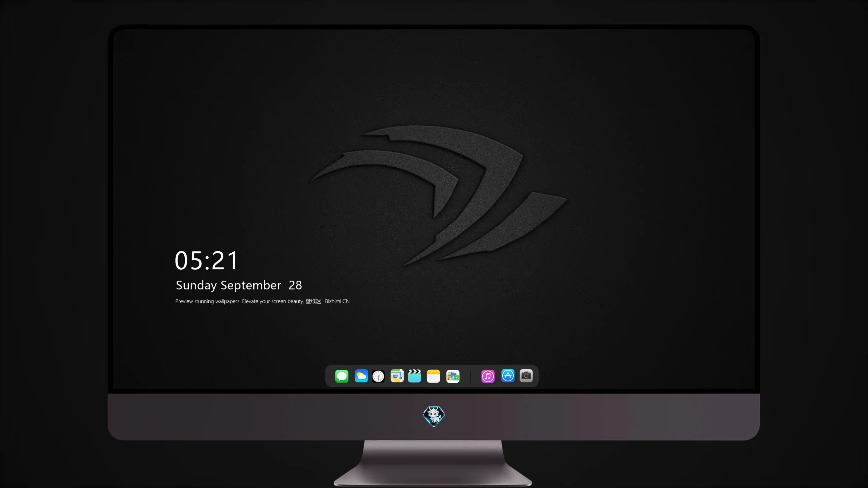Open the Maps app in the dock
Viewport: 868px width, 488px height.
coord(397,376)
